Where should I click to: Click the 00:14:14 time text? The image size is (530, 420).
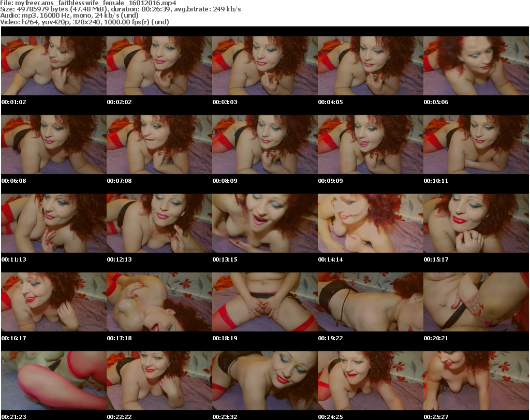[x=330, y=259]
